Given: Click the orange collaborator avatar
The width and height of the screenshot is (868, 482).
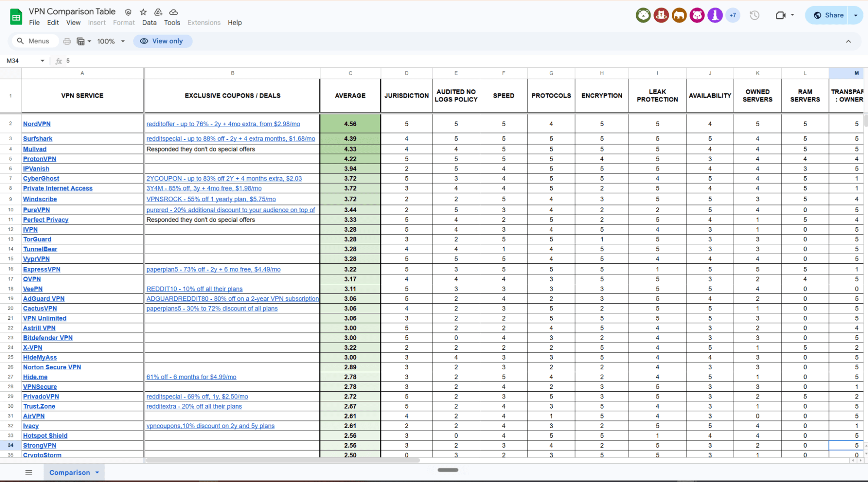Looking at the screenshot, I should [x=679, y=15].
